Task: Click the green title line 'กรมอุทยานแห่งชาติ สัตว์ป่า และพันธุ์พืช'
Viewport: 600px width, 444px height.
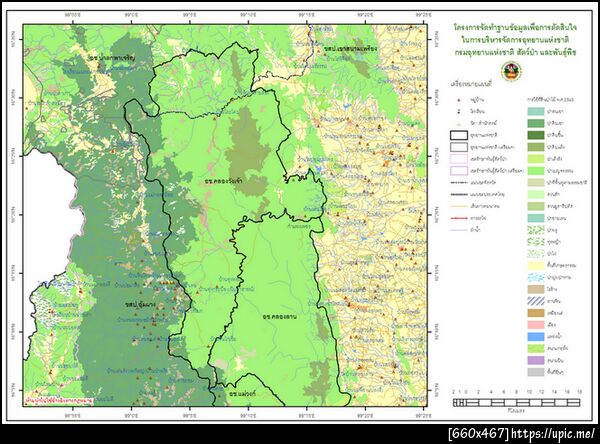Action: 515,52
